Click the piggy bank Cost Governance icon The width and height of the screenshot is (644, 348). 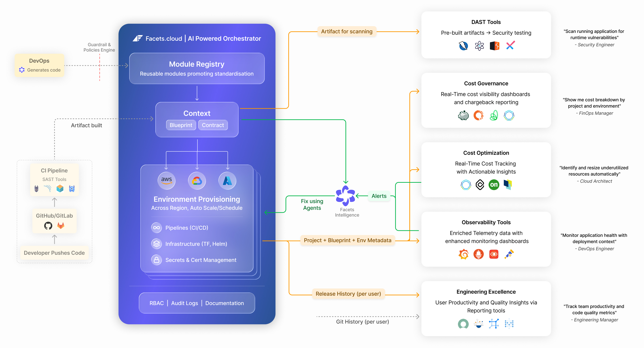pyautogui.click(x=463, y=115)
